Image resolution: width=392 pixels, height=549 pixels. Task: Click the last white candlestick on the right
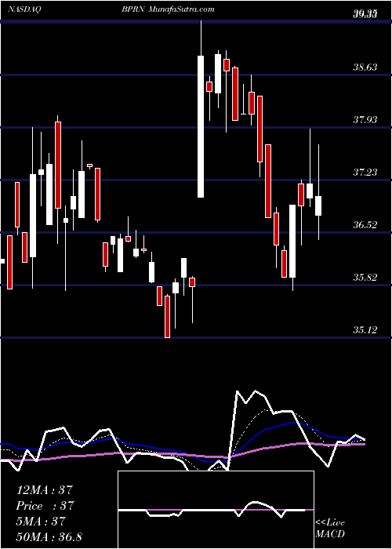[x=318, y=205]
